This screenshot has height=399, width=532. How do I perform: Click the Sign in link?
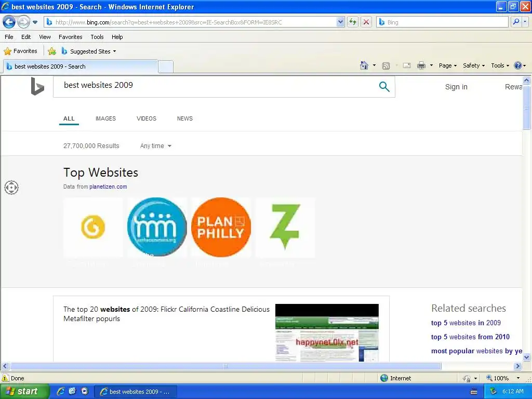pos(456,87)
